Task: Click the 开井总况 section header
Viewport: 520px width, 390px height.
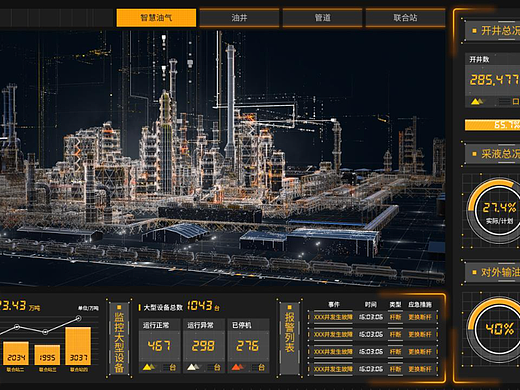Action: (493, 31)
